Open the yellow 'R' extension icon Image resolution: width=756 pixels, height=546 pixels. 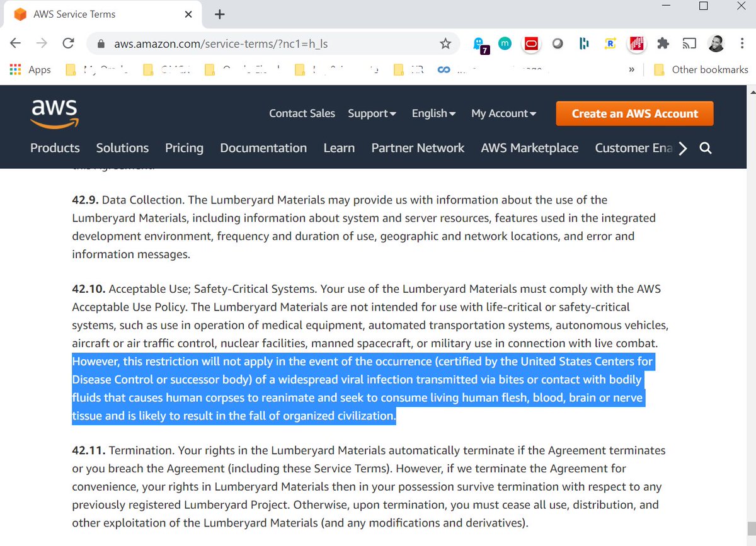610,43
